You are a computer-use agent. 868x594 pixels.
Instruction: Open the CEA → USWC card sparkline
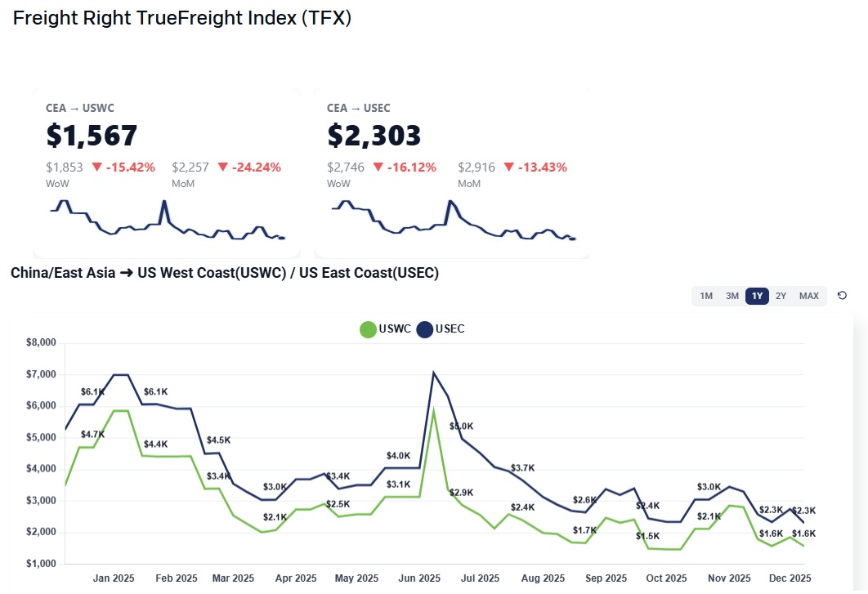(x=168, y=221)
